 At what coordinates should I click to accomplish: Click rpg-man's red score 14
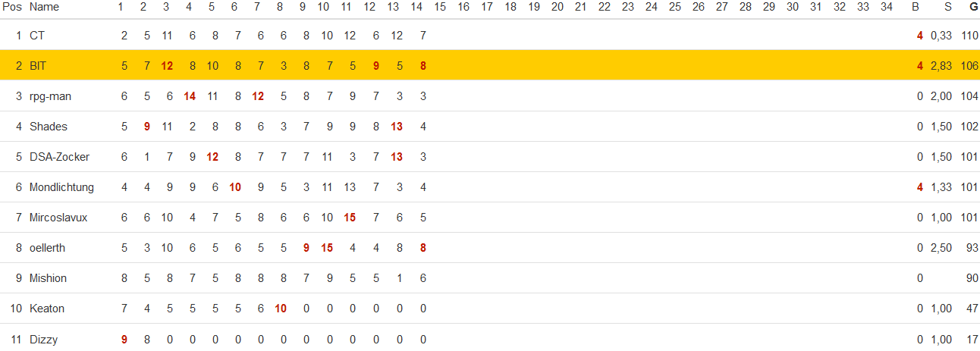click(190, 96)
